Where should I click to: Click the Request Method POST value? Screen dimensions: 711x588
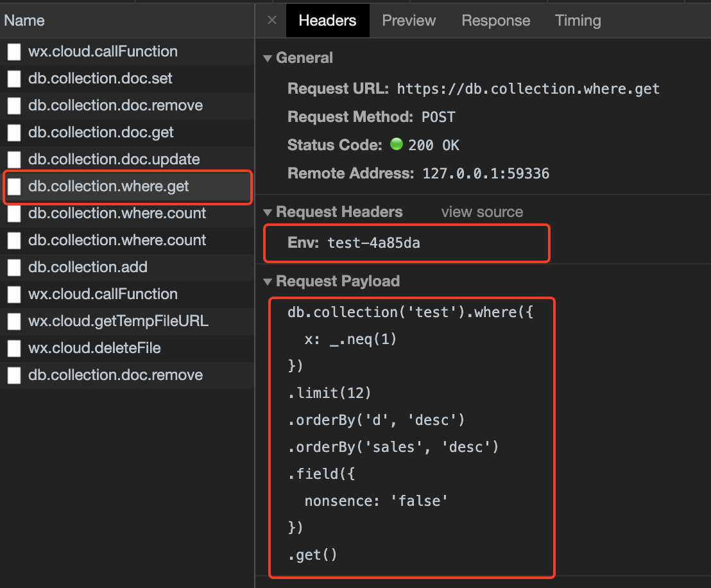point(438,117)
